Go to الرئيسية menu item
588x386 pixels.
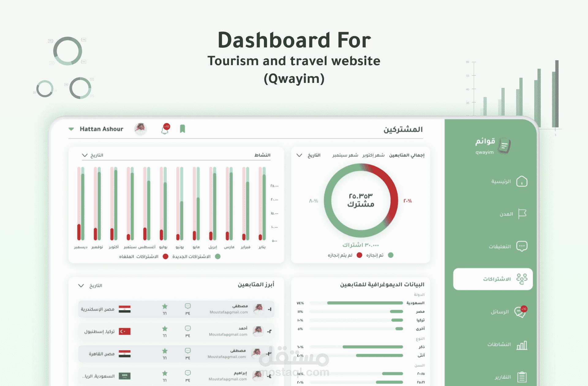click(x=501, y=181)
